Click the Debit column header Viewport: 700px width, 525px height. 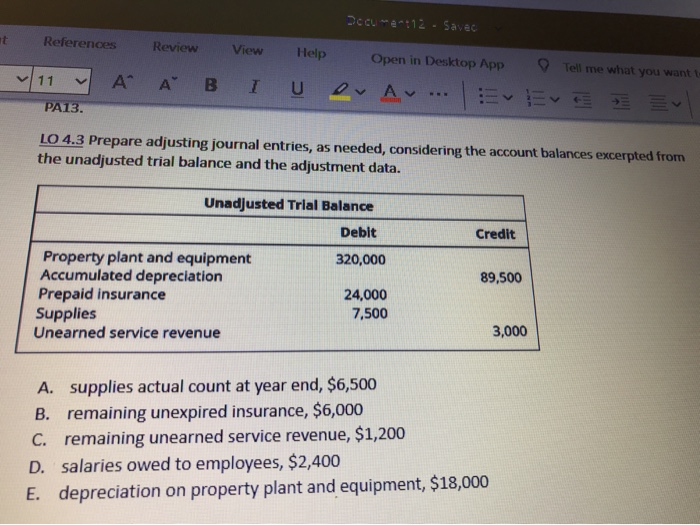coord(358,233)
